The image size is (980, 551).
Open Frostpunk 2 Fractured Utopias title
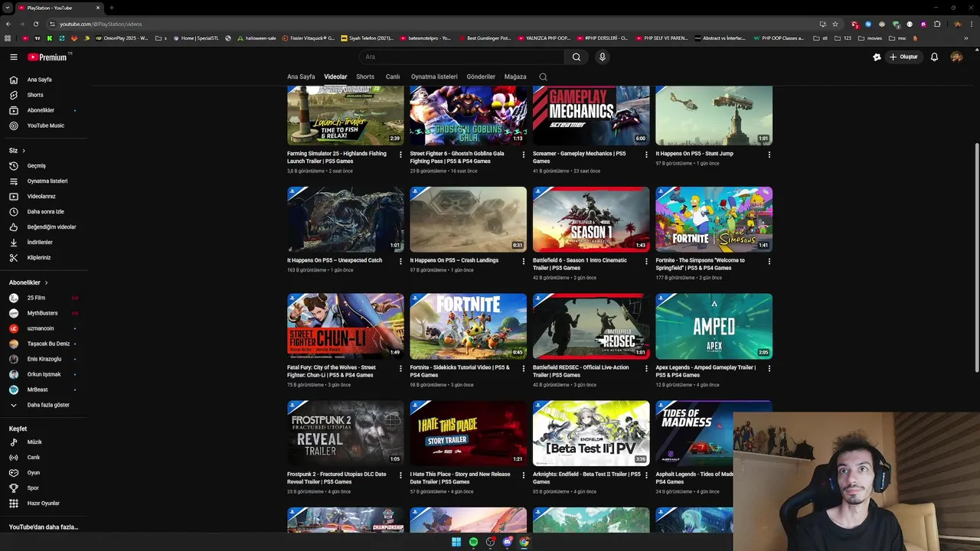coord(337,478)
